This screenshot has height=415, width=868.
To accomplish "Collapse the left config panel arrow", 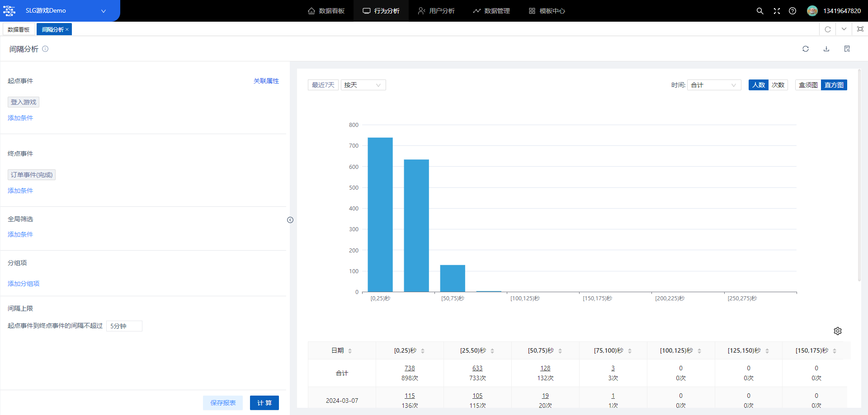I will (x=290, y=220).
